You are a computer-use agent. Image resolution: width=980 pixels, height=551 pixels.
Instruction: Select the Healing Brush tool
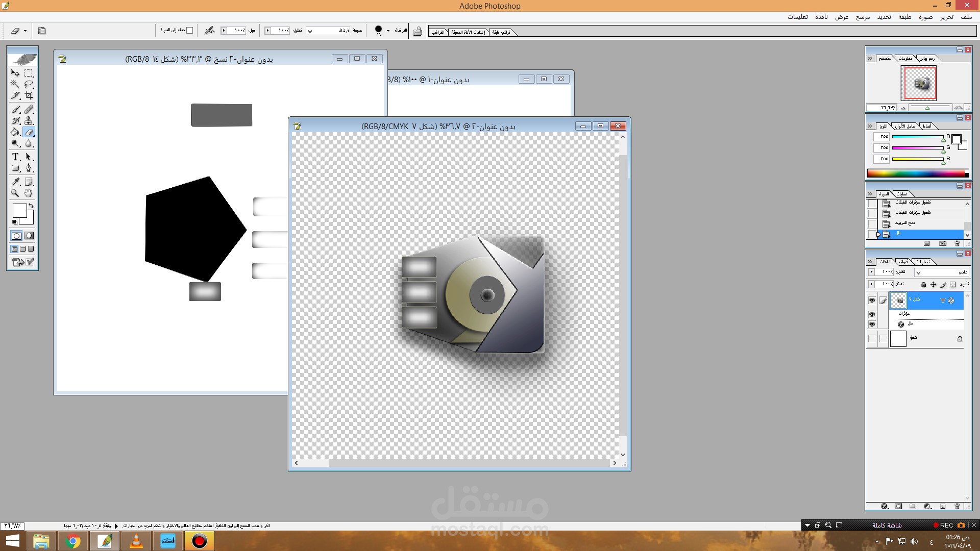click(x=29, y=109)
